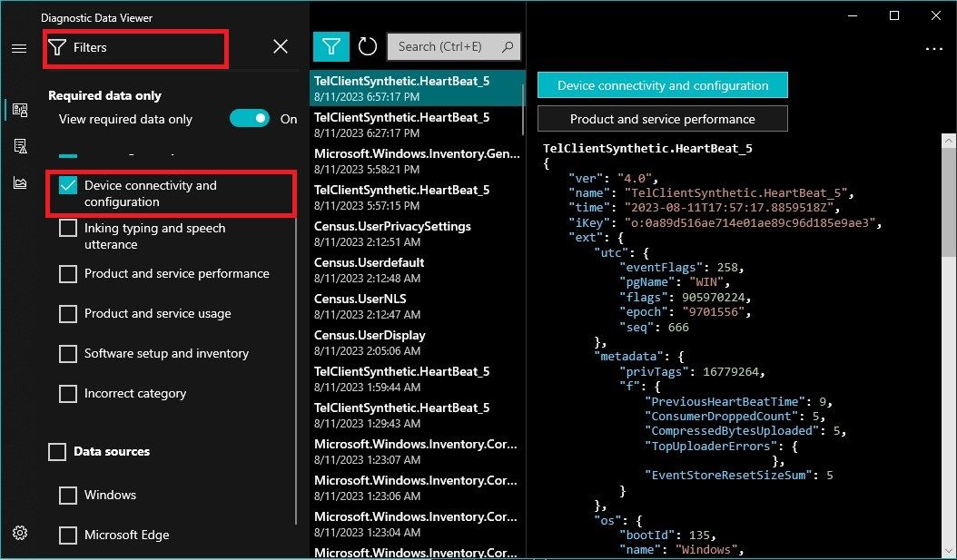The width and height of the screenshot is (957, 560).
Task: Open problem reports from the sidebar
Action: tap(19, 145)
